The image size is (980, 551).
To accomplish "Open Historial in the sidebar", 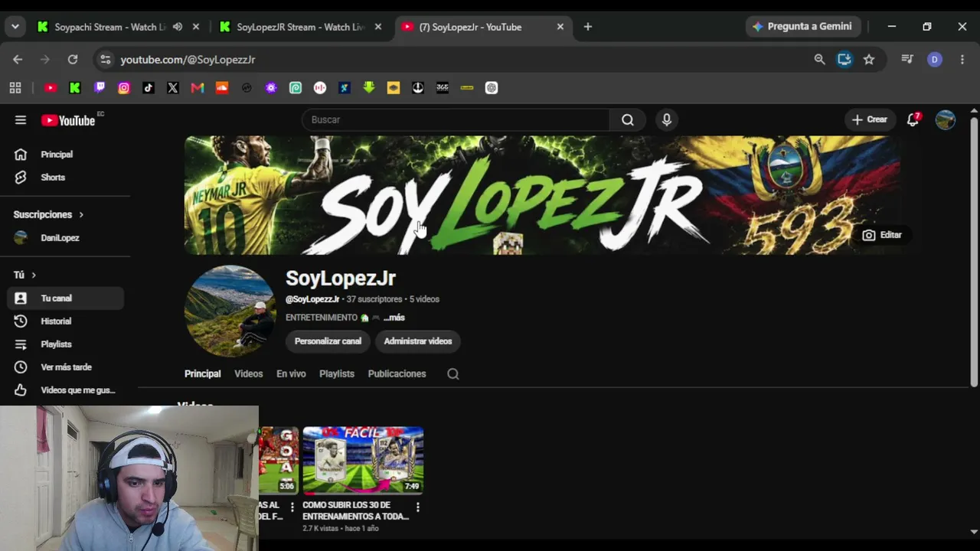I will [x=65, y=321].
